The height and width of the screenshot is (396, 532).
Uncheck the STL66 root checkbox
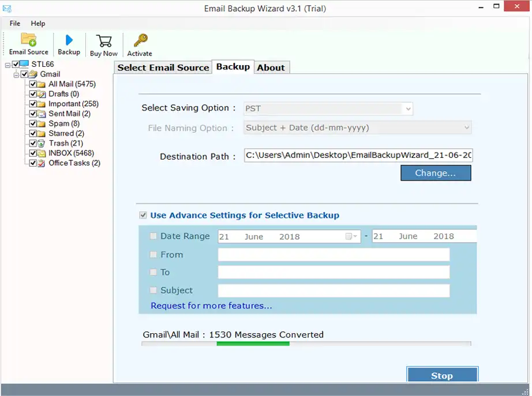pyautogui.click(x=16, y=64)
